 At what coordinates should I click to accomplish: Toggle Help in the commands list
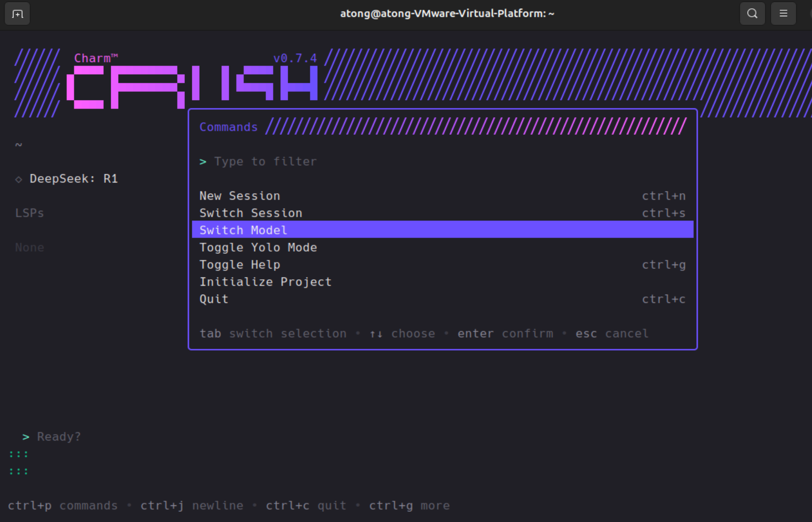[442, 264]
